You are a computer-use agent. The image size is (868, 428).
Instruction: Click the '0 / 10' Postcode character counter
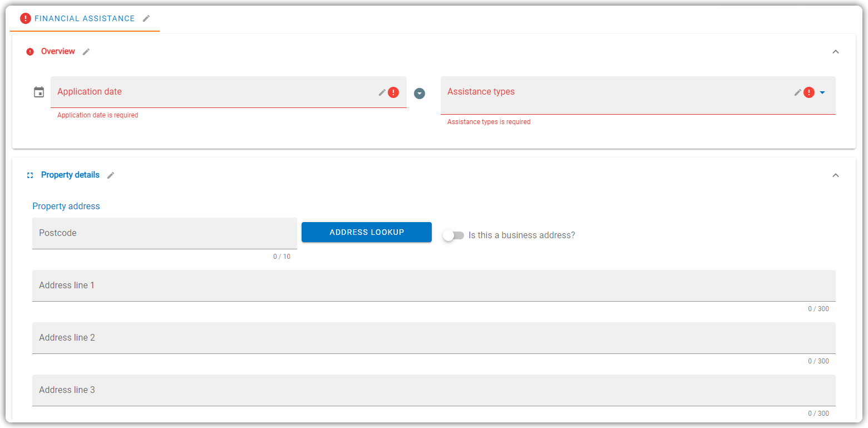282,257
